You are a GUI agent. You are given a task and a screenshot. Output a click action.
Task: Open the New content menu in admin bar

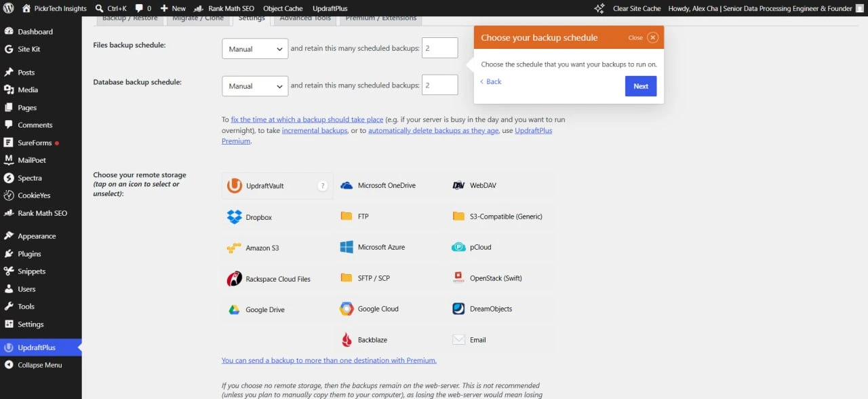pyautogui.click(x=173, y=8)
